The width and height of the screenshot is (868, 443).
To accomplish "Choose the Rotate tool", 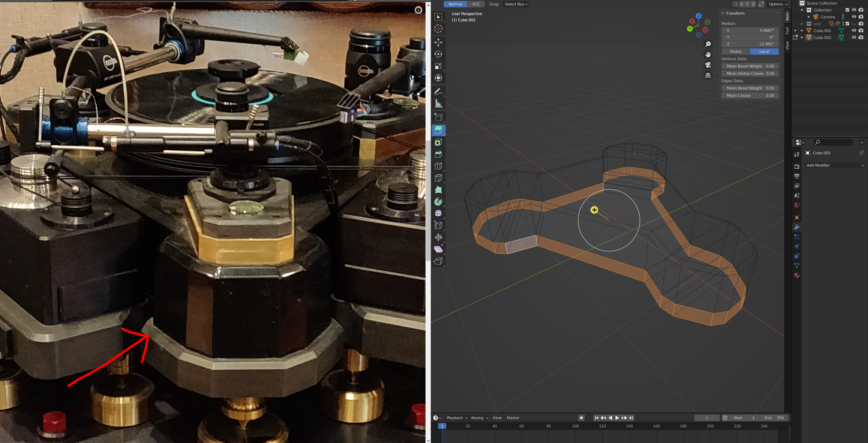I will (438, 54).
